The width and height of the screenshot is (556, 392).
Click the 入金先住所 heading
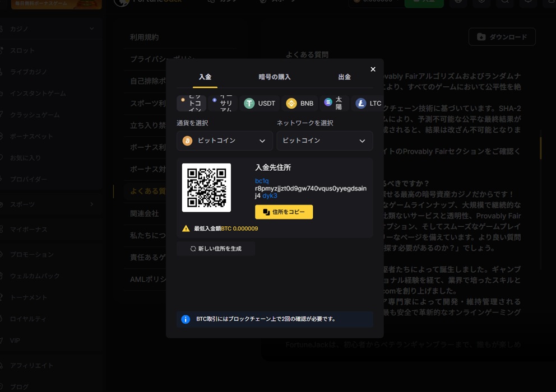point(273,167)
